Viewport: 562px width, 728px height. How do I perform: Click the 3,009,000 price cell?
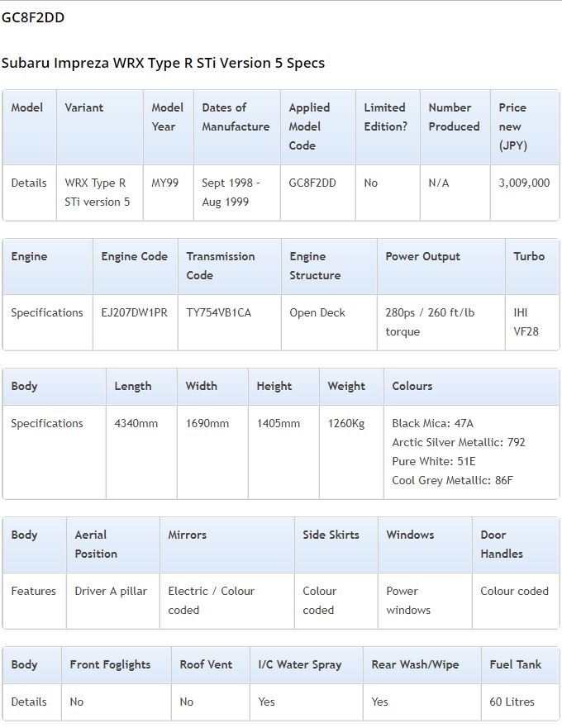[524, 193]
